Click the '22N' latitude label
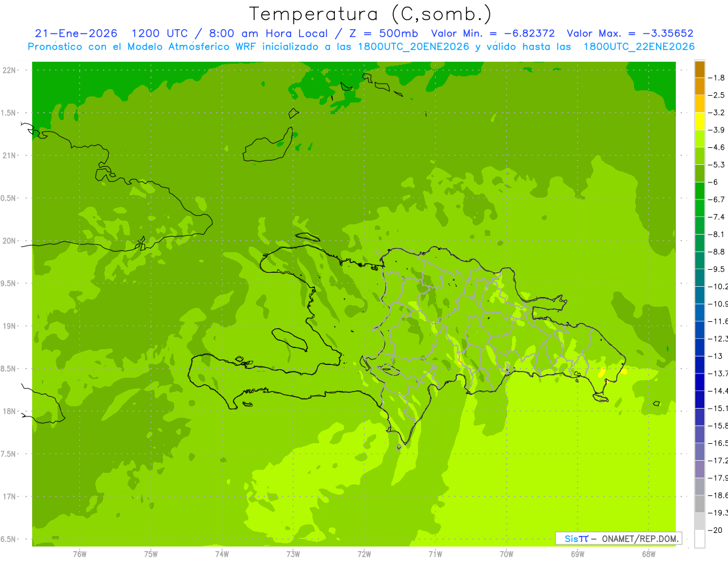 click(x=9, y=70)
